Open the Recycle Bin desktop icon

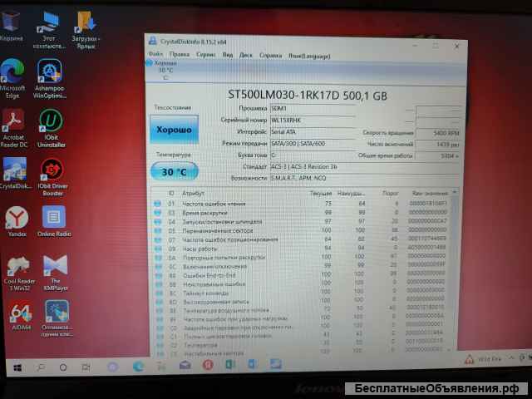pos(10,26)
